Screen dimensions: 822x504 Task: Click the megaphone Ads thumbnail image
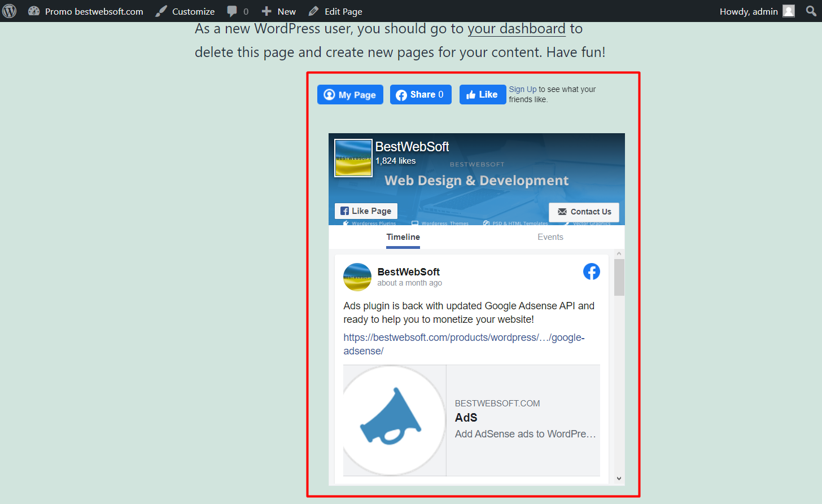pyautogui.click(x=395, y=420)
